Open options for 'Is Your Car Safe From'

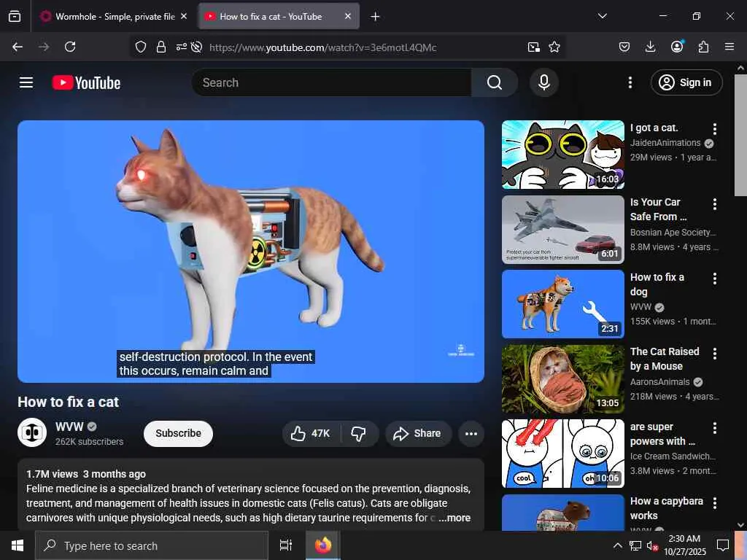715,204
